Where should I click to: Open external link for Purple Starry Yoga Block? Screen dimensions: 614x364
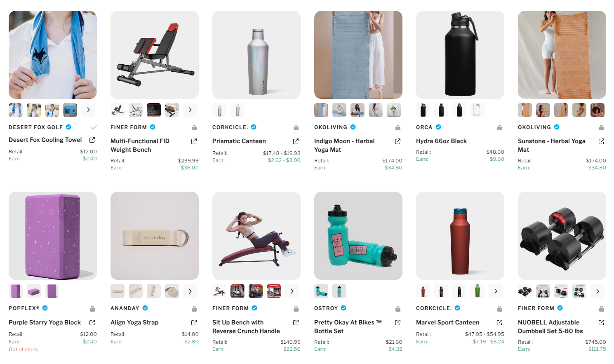(92, 322)
